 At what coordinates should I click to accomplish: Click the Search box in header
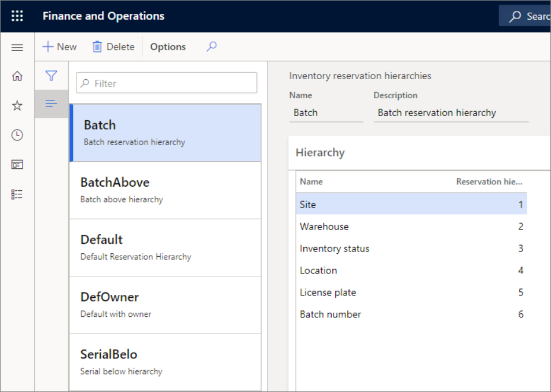(x=525, y=16)
